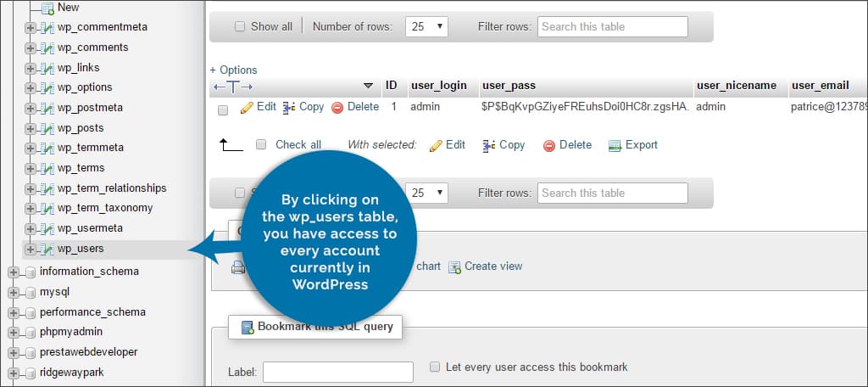Click the mysql database icon
868x387 pixels.
pos(31,292)
